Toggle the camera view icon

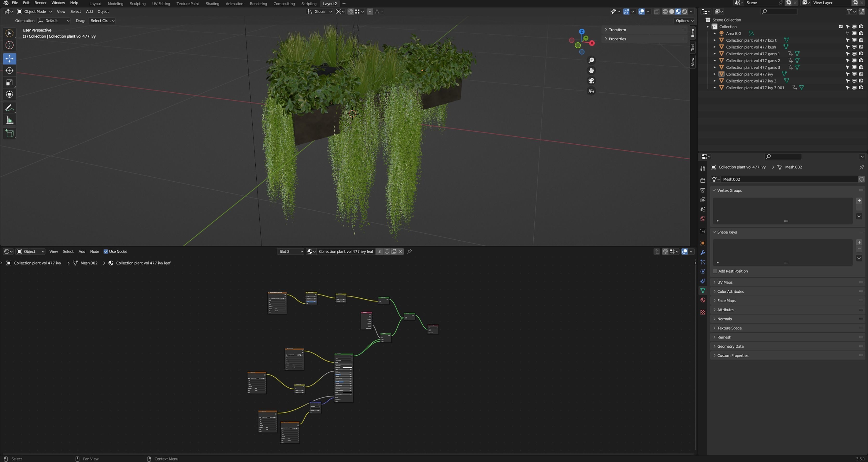[591, 81]
